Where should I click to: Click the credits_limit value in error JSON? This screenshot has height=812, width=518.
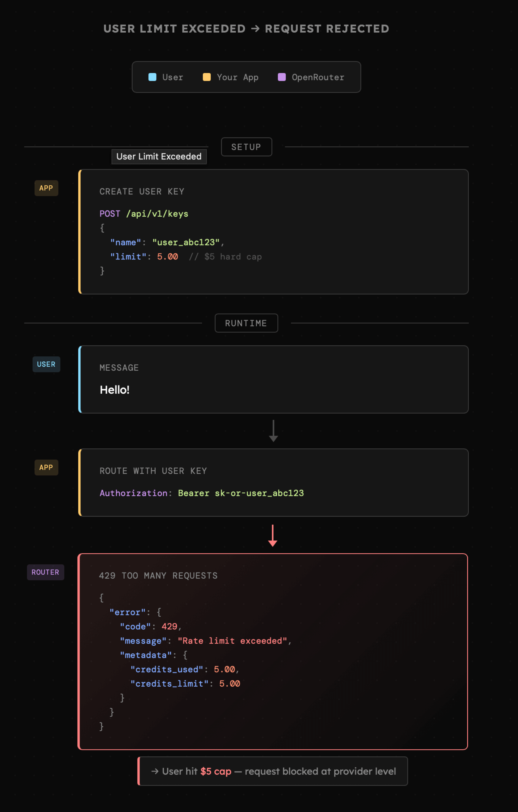point(229,683)
